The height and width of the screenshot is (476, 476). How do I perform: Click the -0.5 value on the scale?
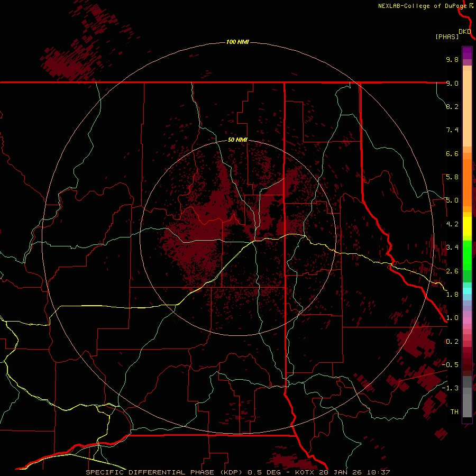pos(450,365)
